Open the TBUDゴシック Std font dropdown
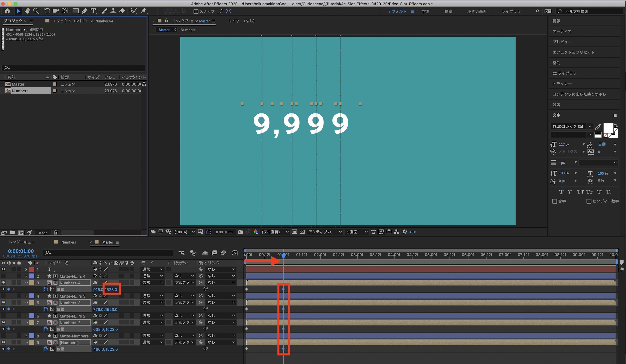This screenshot has height=364, width=626. point(590,126)
